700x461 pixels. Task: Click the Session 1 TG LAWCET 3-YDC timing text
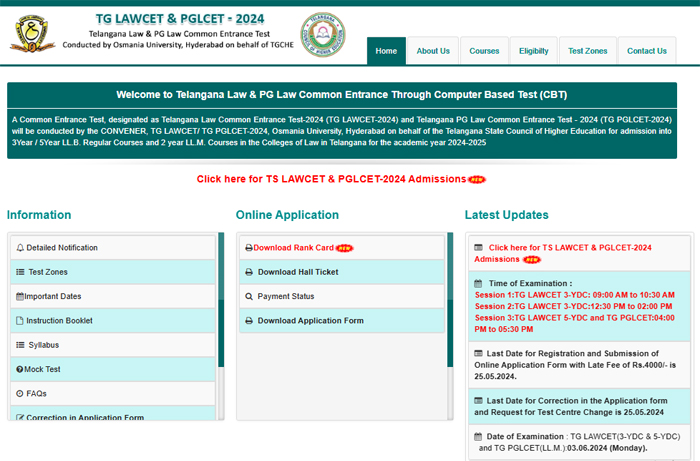click(575, 295)
